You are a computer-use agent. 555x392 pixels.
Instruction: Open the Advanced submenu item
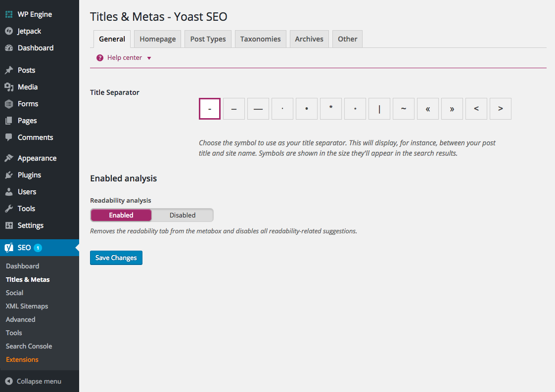click(21, 319)
